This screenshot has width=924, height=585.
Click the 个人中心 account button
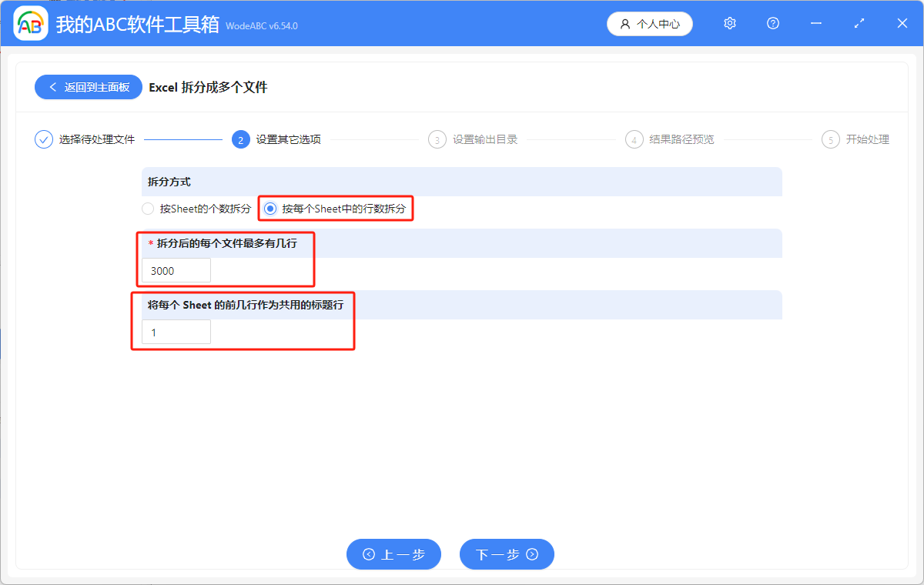coord(649,24)
